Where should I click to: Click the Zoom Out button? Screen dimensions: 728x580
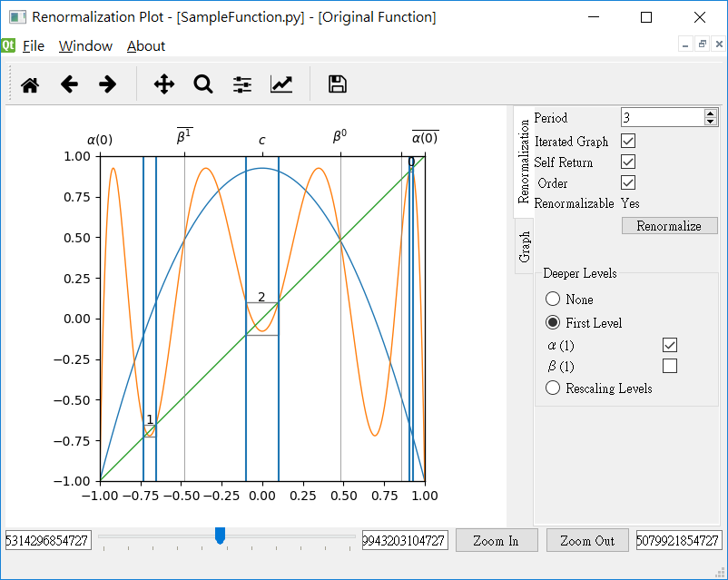tap(587, 541)
